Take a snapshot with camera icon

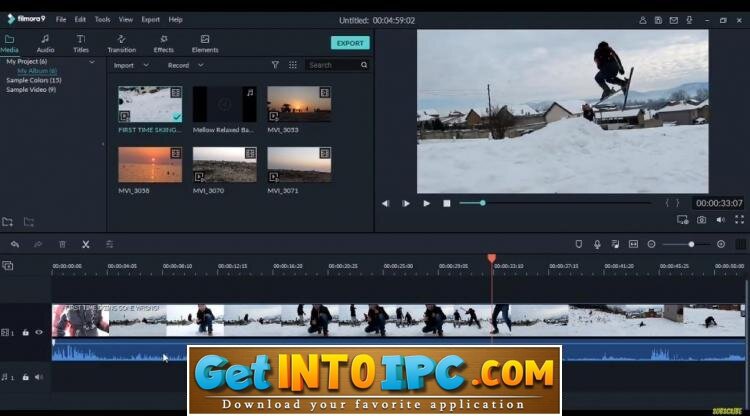click(x=701, y=219)
